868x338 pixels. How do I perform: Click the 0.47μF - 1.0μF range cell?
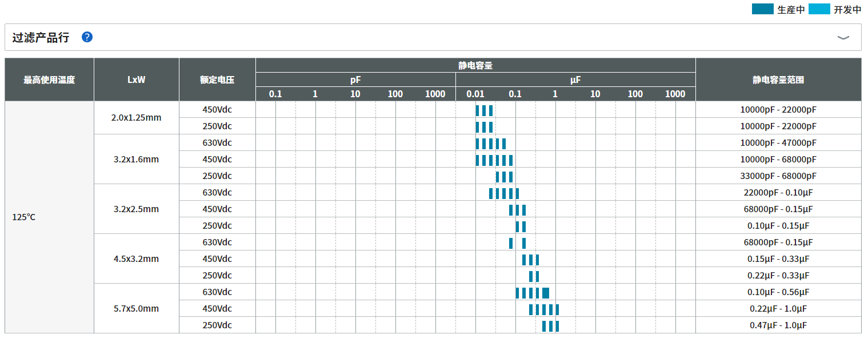778,325
